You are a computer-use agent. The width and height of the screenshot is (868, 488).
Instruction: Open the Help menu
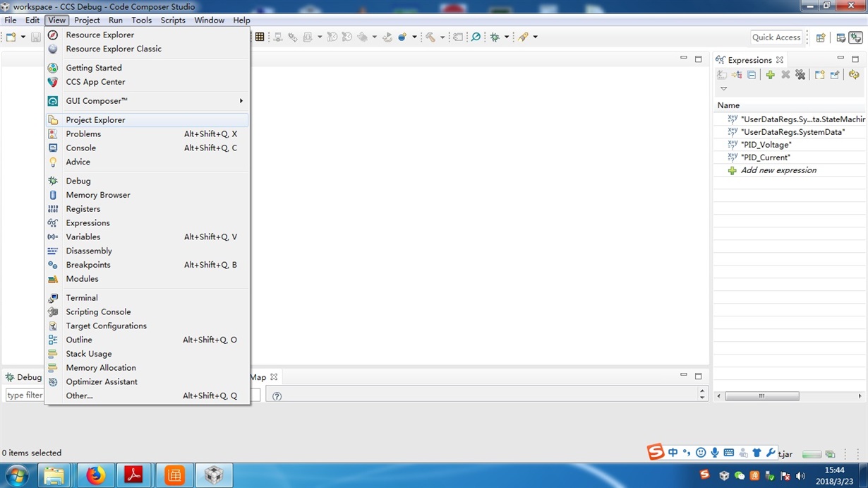click(x=241, y=20)
